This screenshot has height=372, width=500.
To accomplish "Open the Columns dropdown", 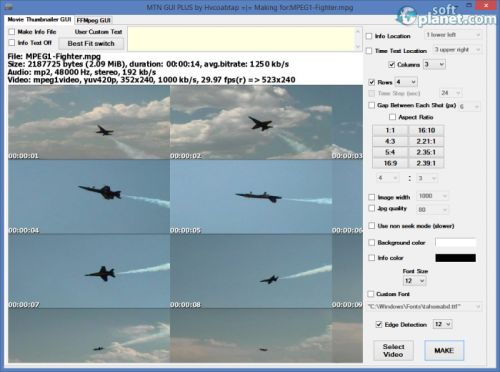I will 434,64.
